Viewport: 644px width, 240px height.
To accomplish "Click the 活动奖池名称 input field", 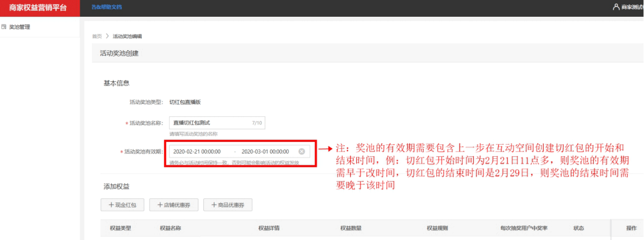I will click(210, 123).
